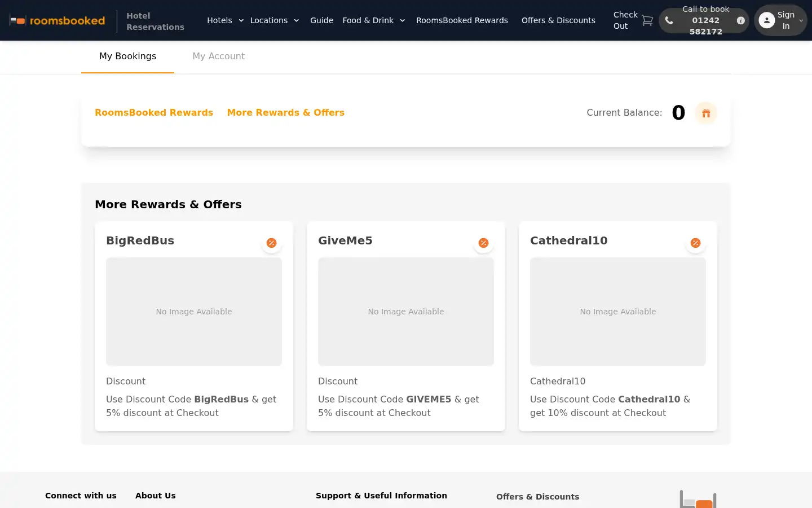Click the Current Balance label
812x508 pixels.
pyautogui.click(x=624, y=113)
